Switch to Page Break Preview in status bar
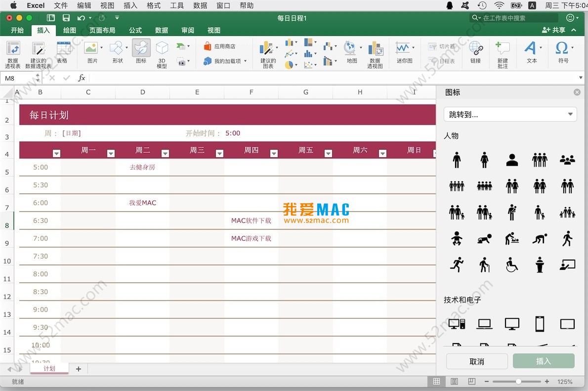The width and height of the screenshot is (588, 391). (472, 381)
